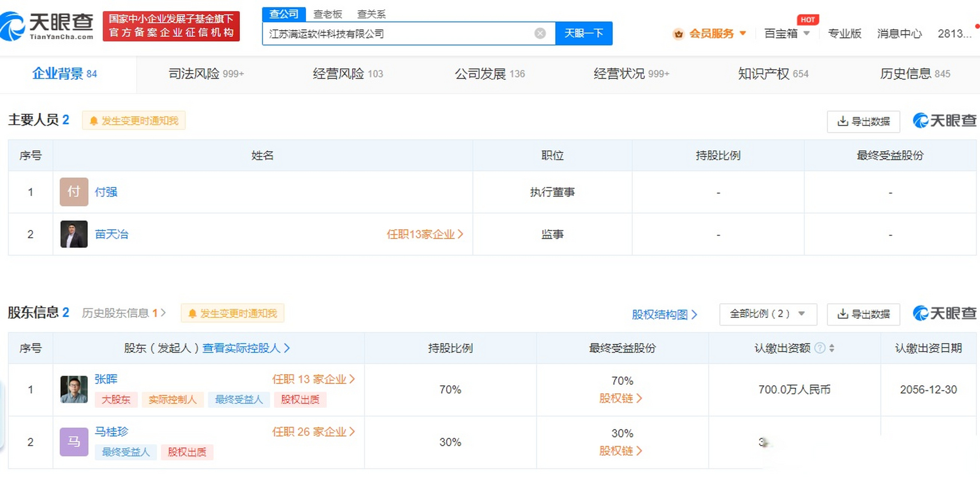Image resolution: width=980 pixels, height=481 pixels.
Task: Click bell icon to monitor 股东信息 changes
Action: pos(193,314)
